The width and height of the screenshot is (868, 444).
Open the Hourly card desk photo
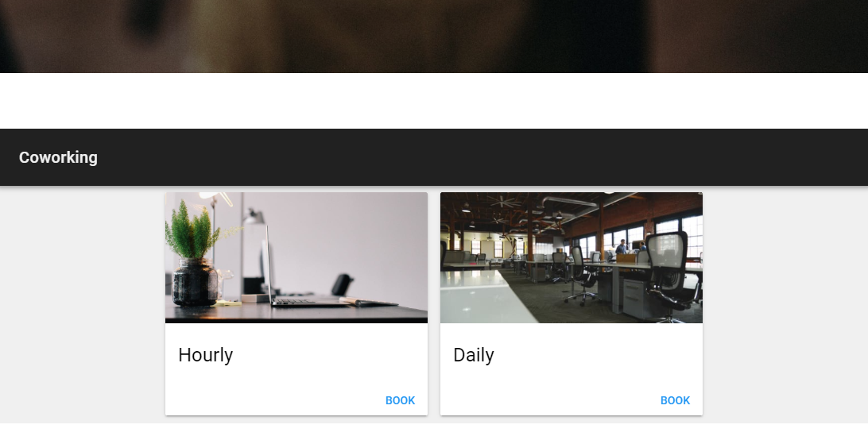click(296, 257)
